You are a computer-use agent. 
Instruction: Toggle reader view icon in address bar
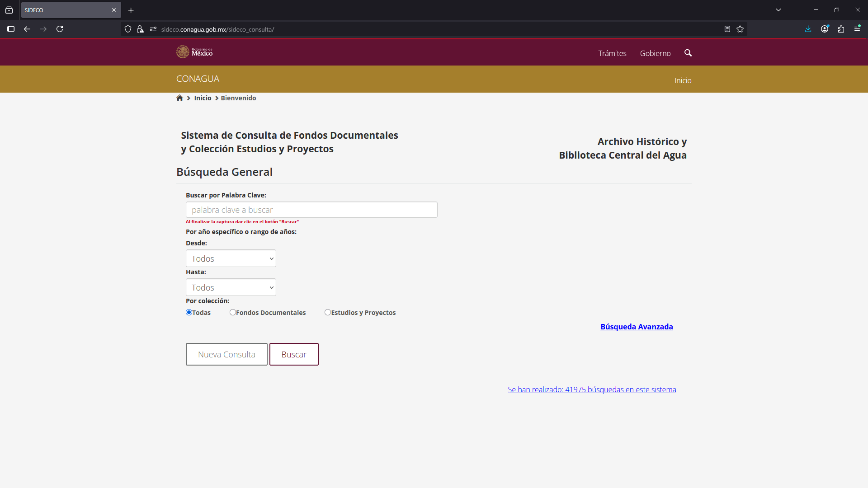tap(727, 29)
